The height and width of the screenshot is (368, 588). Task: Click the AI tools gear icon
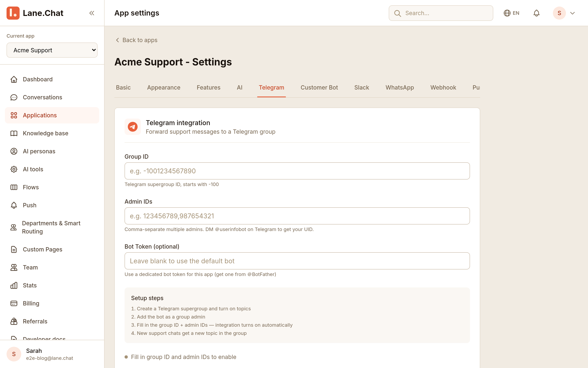click(x=14, y=169)
